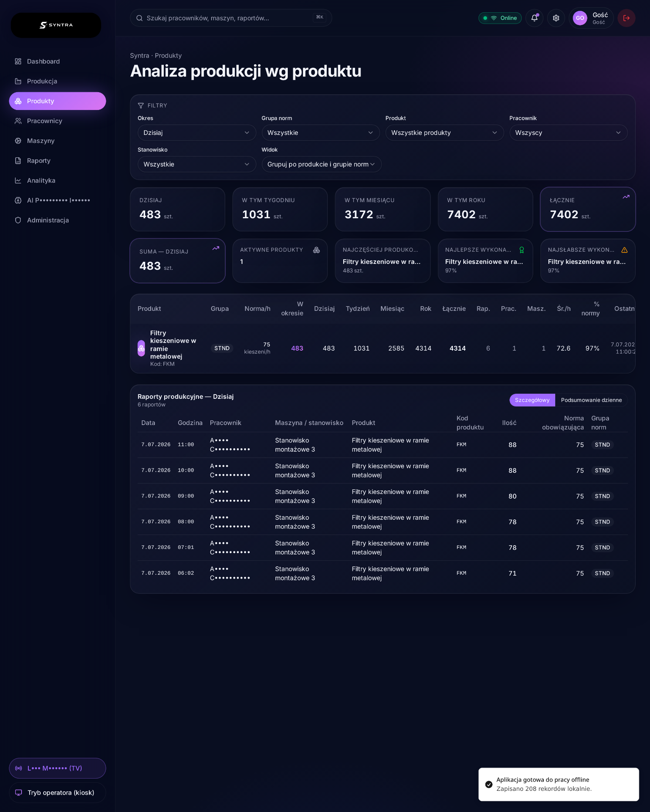
Task: Toggle the Online status indicator
Action: (x=500, y=18)
